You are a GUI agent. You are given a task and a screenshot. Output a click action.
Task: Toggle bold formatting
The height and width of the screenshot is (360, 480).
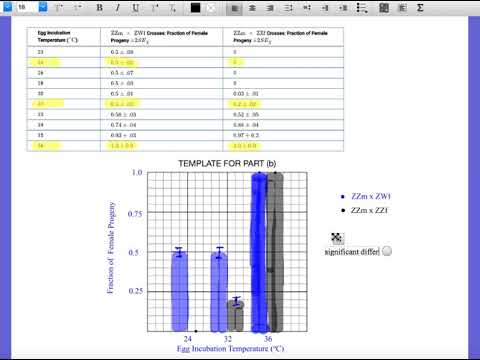tap(99, 7)
